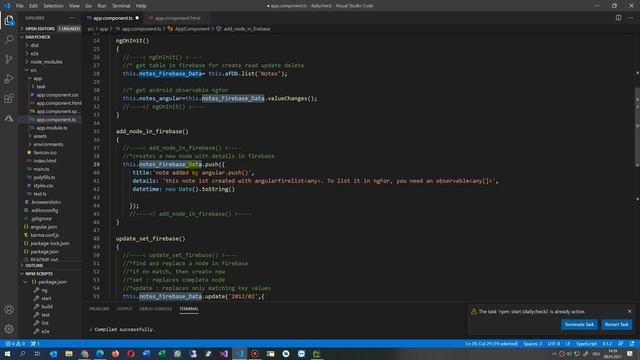The width and height of the screenshot is (640, 360).
Task: Run the npm 'ng' script
Action: [44, 290]
